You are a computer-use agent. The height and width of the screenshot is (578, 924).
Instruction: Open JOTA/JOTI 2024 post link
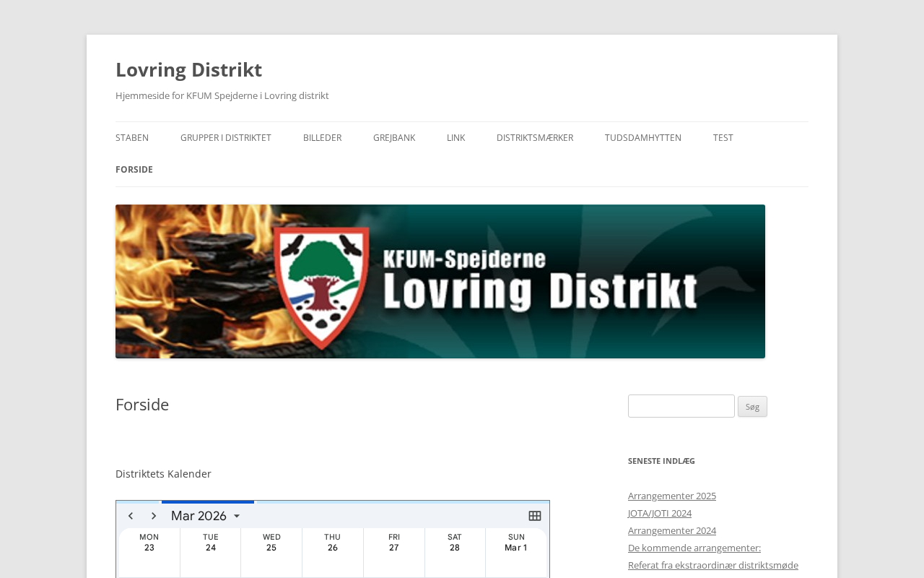[660, 513]
